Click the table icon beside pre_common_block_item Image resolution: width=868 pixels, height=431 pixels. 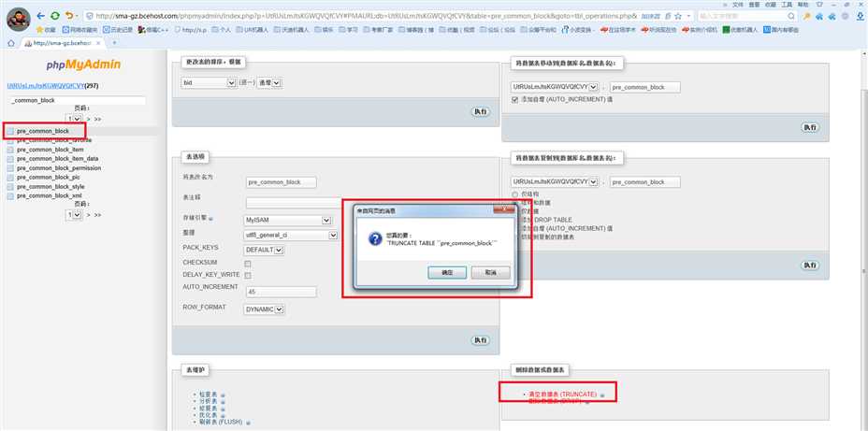[10, 150]
